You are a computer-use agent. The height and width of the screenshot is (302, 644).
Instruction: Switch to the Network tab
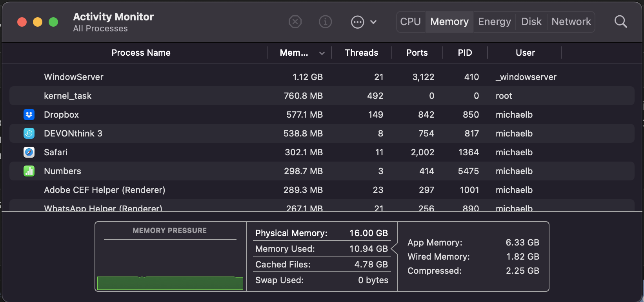(x=571, y=22)
